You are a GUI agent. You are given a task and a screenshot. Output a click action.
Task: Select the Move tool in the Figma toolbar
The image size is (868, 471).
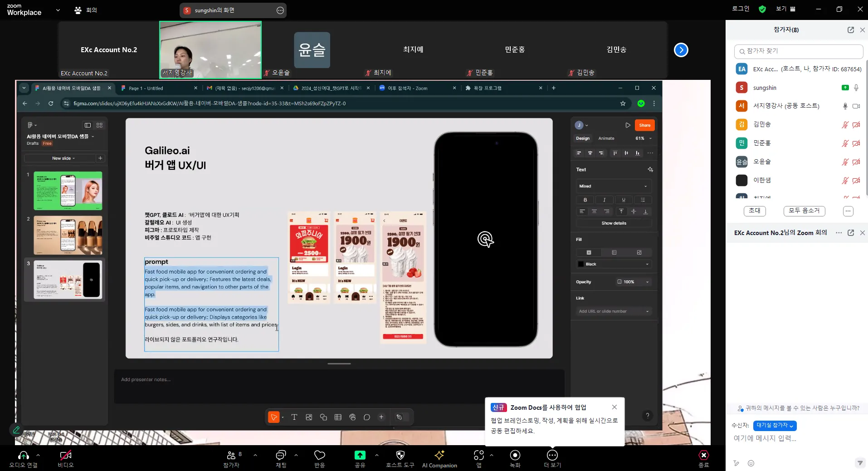tap(274, 417)
